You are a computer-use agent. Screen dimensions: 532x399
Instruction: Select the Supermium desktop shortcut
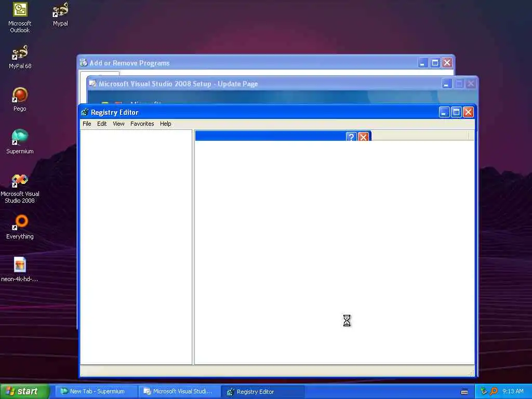pyautogui.click(x=20, y=141)
